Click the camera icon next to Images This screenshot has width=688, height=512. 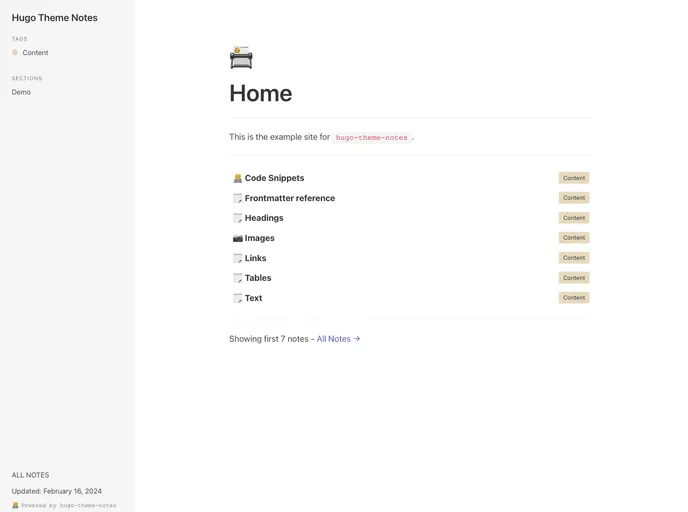237,238
